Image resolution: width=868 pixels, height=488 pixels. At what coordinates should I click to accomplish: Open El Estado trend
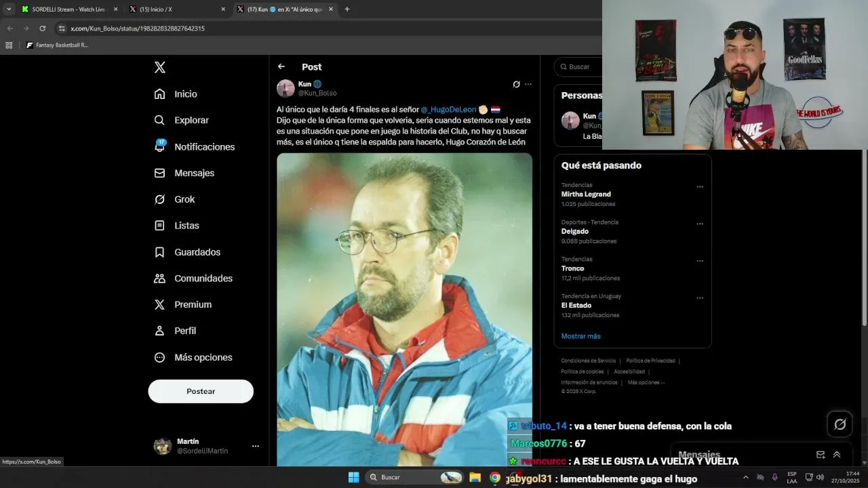point(576,306)
